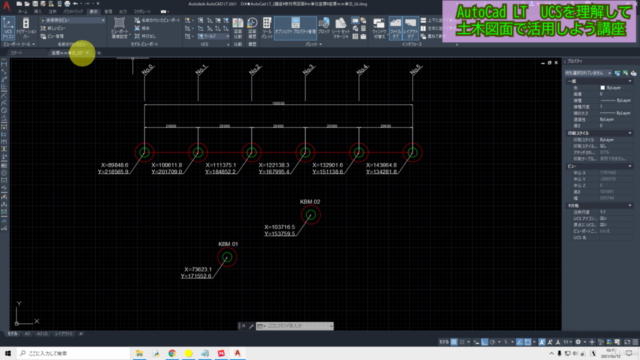Click the command line customize wrench icon
Viewport: 640px width, 360px height.
click(251, 326)
